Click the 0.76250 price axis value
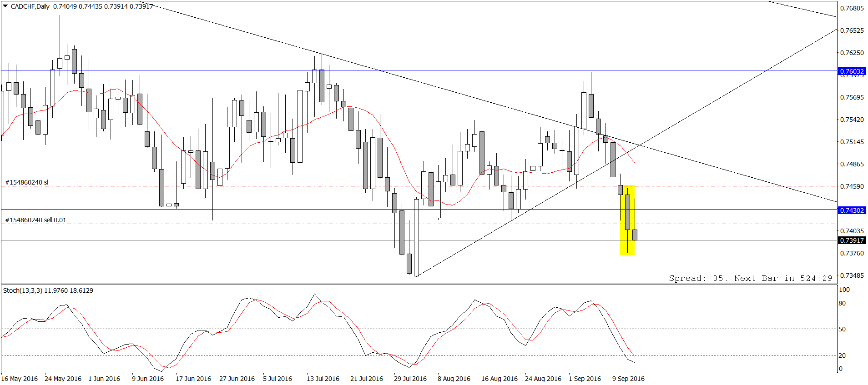The image size is (868, 385). 852,53
